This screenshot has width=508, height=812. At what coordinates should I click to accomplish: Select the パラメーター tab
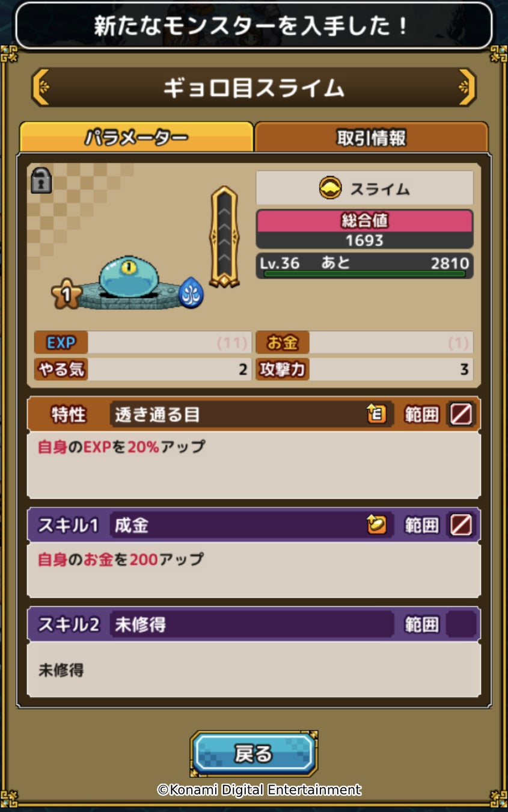point(136,138)
